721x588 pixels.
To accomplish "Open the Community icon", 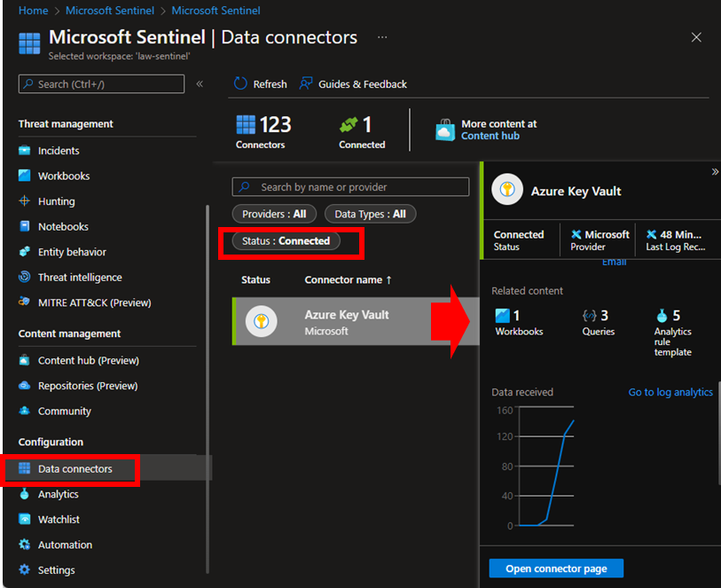I will point(24,411).
